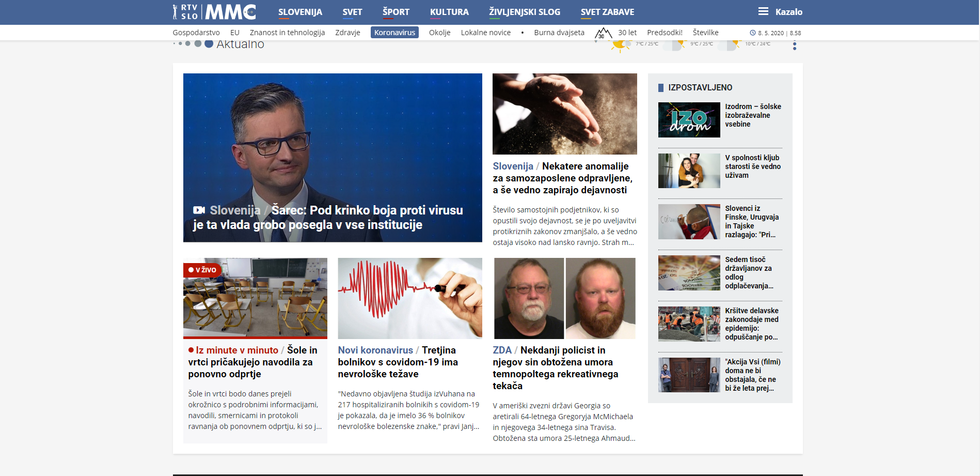Click the two mugshots article image

click(x=564, y=298)
